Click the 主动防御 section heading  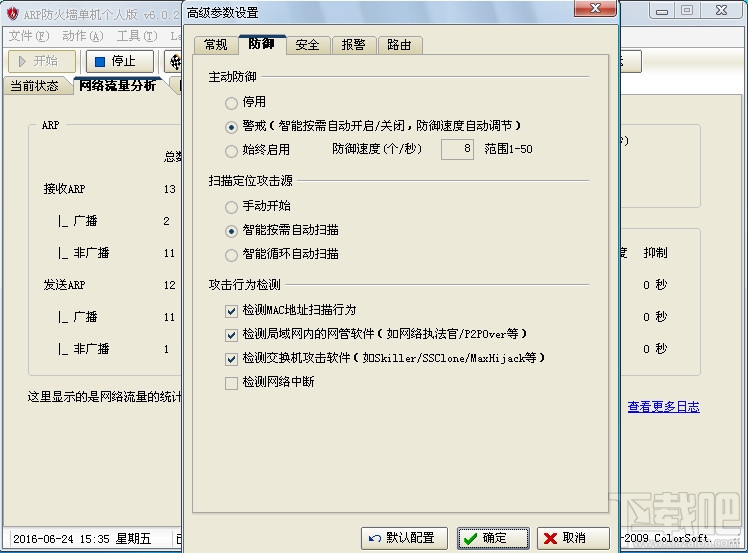[x=232, y=77]
